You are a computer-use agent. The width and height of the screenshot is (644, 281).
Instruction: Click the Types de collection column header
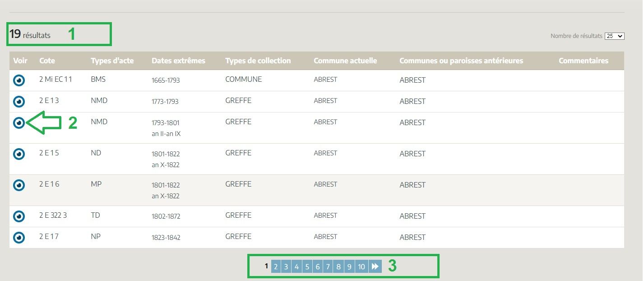point(258,61)
